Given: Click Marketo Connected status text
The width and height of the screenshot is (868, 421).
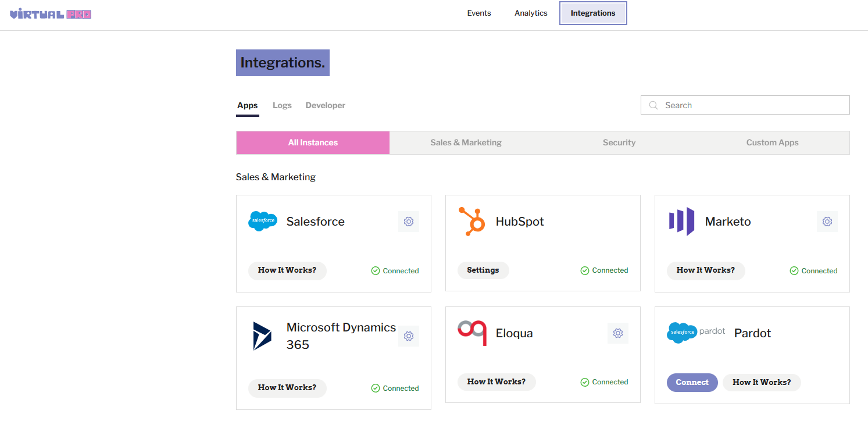Looking at the screenshot, I should [x=819, y=271].
